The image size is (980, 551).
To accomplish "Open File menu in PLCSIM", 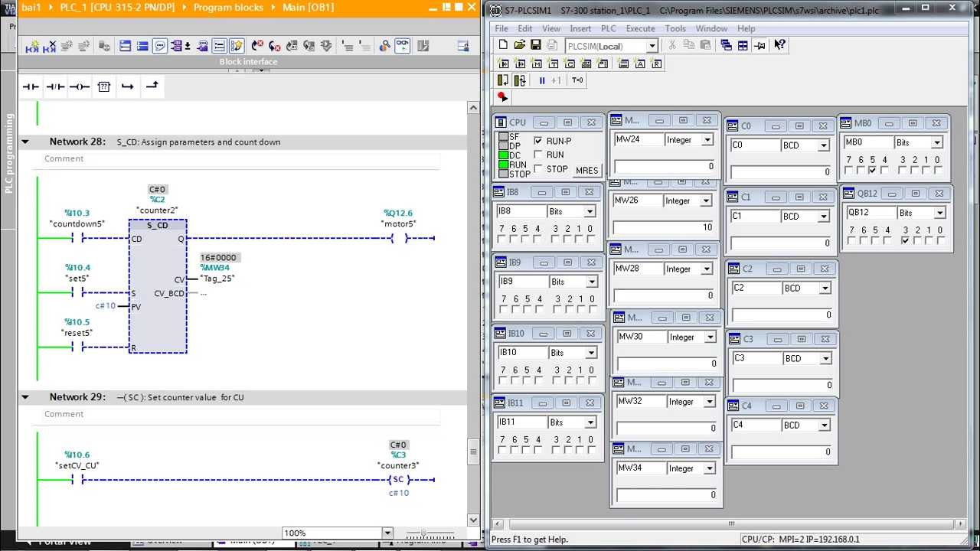I will pos(501,28).
